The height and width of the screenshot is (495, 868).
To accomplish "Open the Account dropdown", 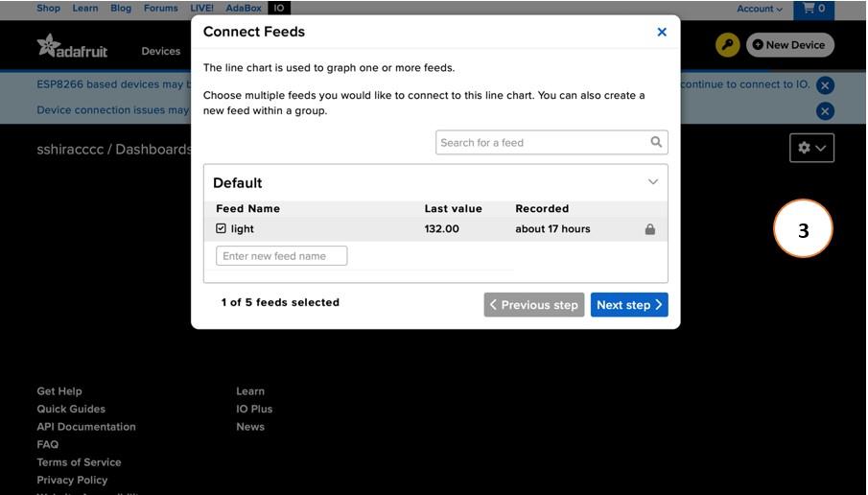I will point(760,9).
